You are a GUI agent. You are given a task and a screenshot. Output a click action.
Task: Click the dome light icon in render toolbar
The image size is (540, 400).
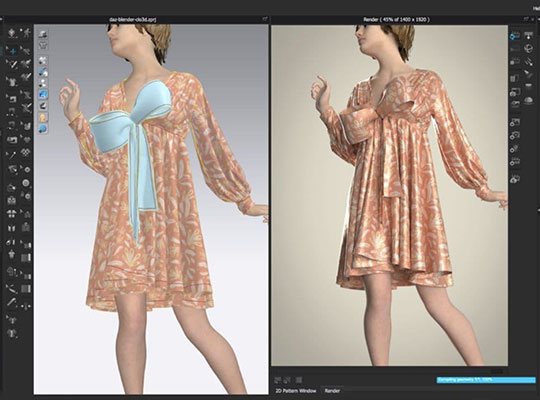528,101
